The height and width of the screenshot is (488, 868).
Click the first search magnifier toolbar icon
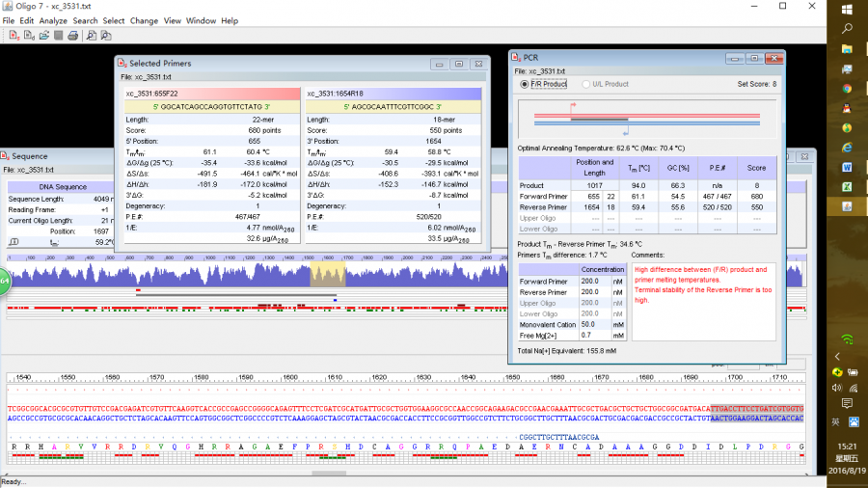(91, 36)
